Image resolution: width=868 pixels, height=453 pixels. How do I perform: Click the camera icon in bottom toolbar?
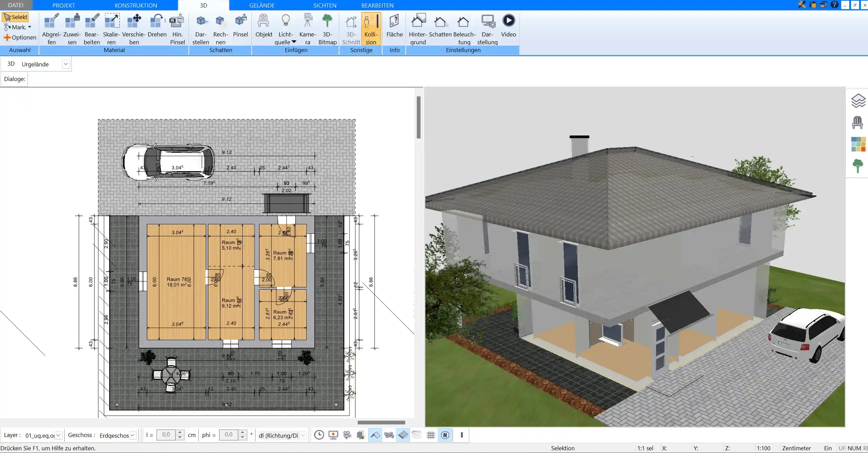click(347, 435)
